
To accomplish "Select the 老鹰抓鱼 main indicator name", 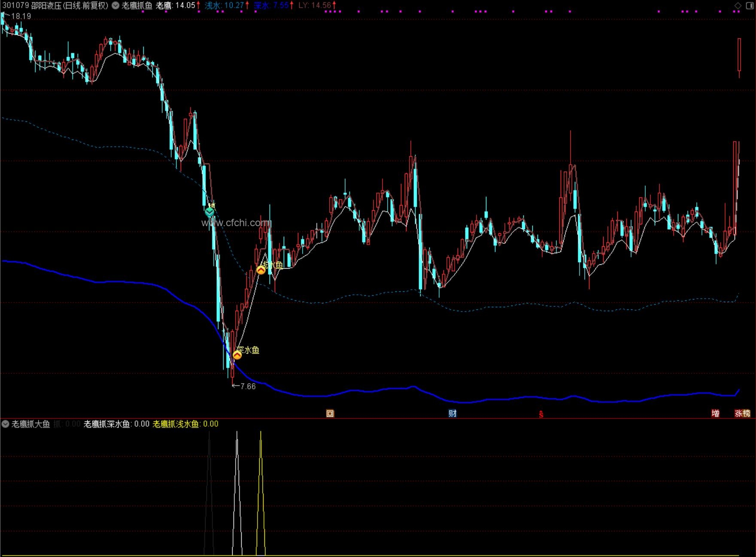I will [x=137, y=6].
